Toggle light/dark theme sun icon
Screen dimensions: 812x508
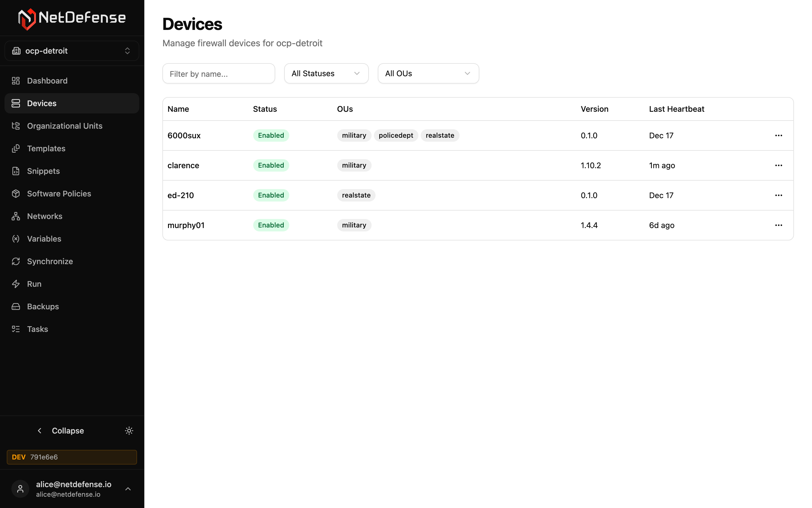click(x=129, y=430)
